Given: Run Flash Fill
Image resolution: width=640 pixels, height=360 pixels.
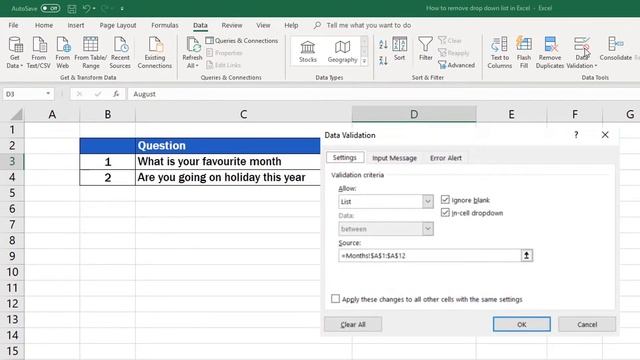Looking at the screenshot, I should [x=524, y=52].
